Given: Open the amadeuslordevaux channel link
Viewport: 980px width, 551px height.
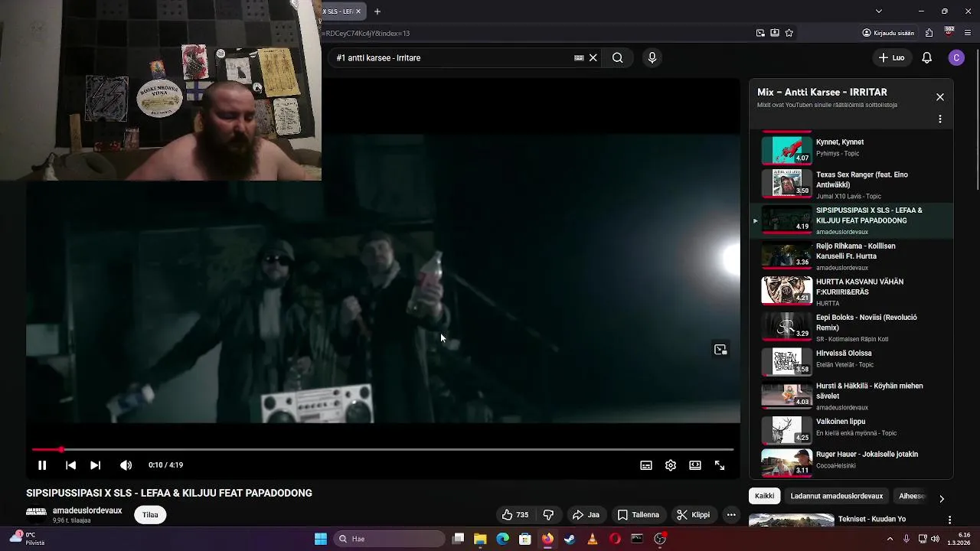Looking at the screenshot, I should pos(87,510).
